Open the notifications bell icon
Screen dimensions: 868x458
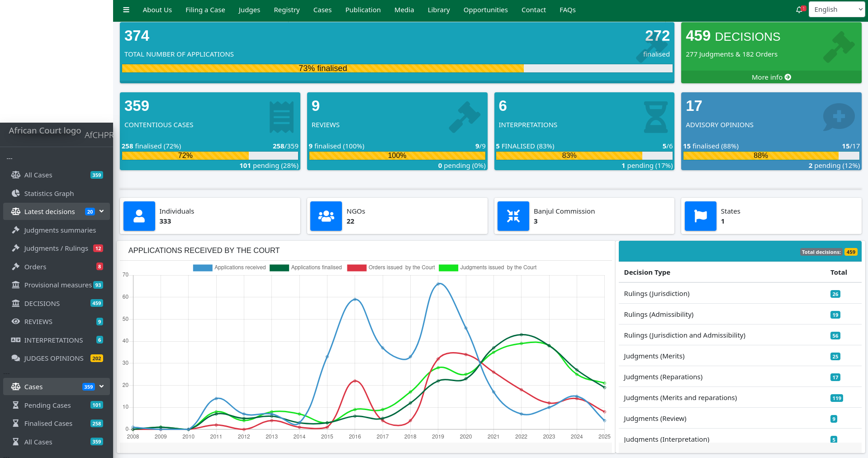coord(799,10)
